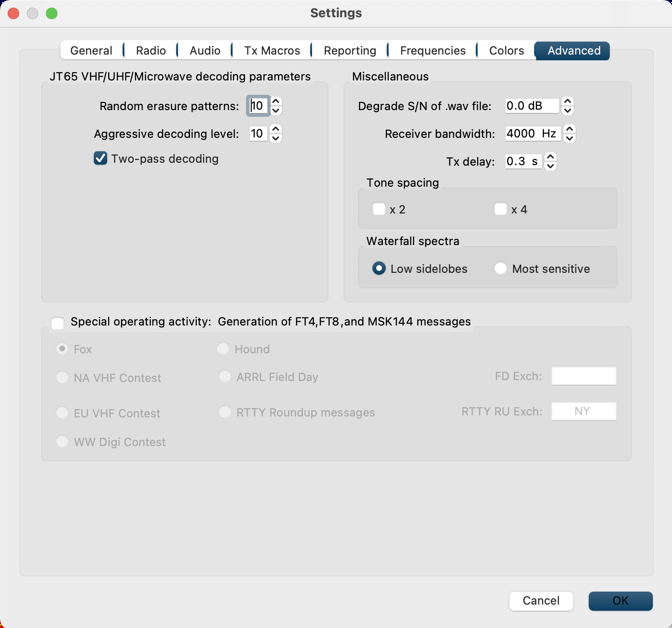Click the "Waterfall spectra" group title
The height and width of the screenshot is (628, 672).
click(x=413, y=241)
